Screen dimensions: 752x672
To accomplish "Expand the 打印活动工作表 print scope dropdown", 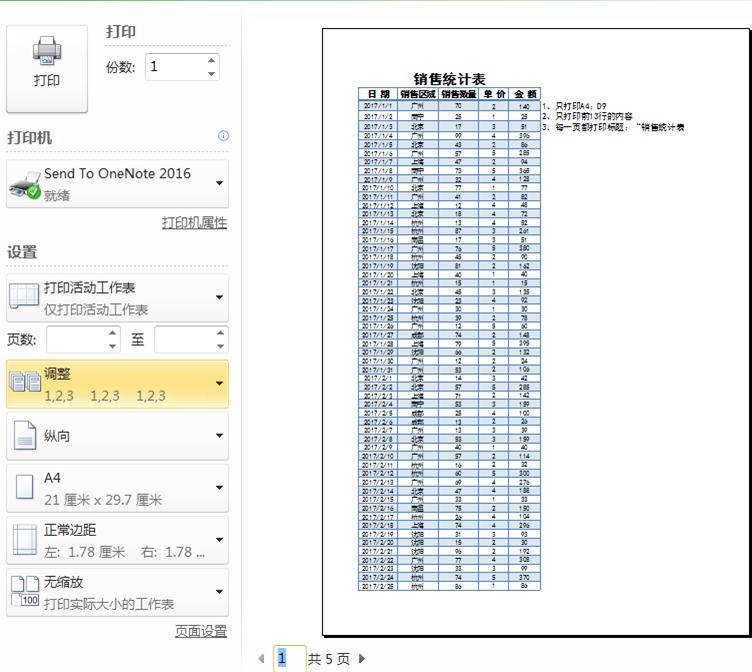I will (118, 298).
